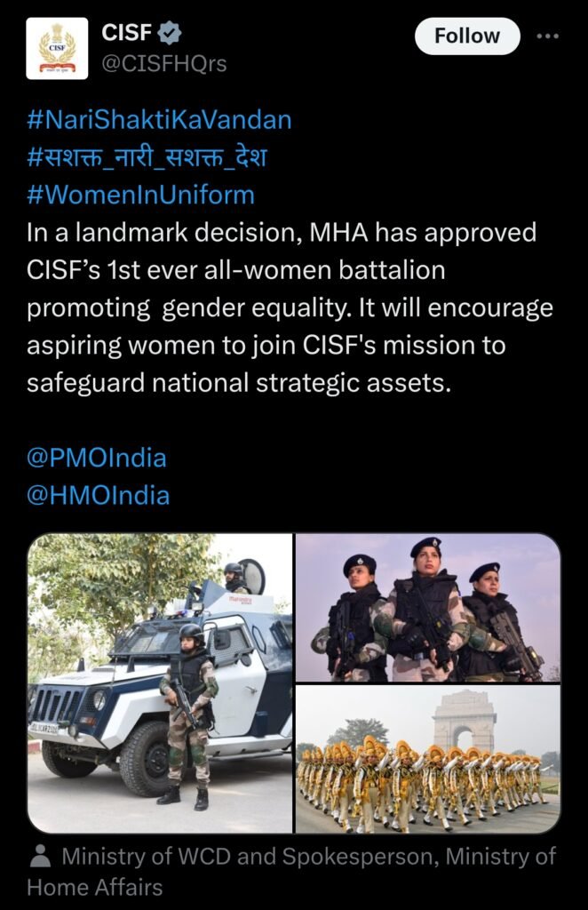Click the tagged-people person icon

(40, 856)
